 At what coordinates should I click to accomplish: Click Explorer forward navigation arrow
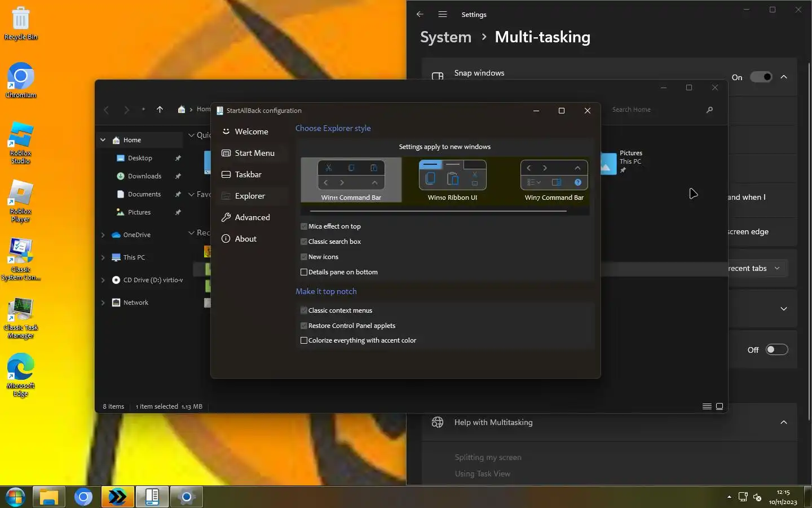click(126, 110)
